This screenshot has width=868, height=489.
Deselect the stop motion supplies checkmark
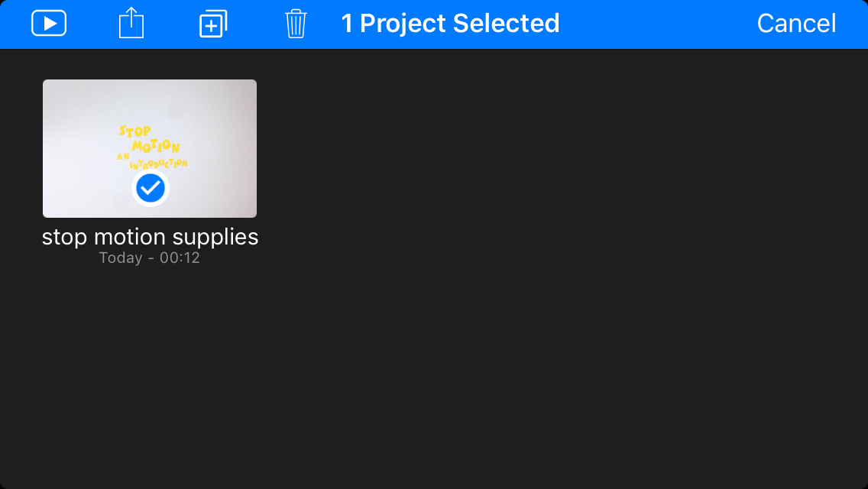(149, 187)
